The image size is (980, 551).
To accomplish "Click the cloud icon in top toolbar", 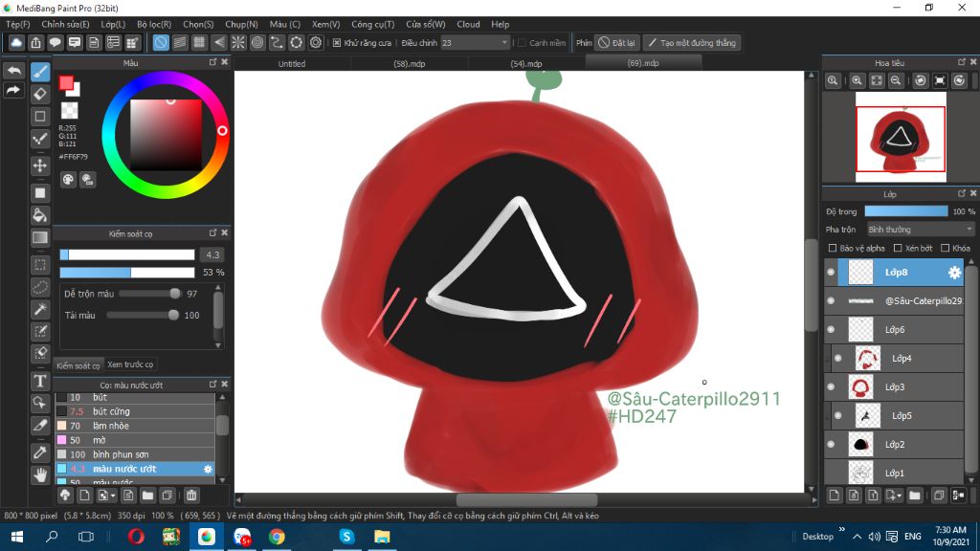I will (16, 42).
